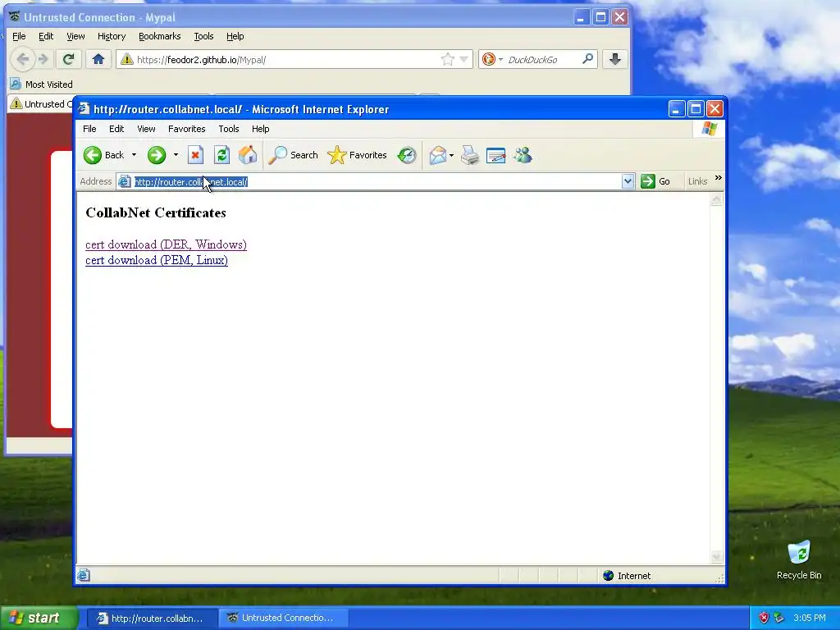Open the Tools menu in Mypal
The height and width of the screenshot is (630, 840).
(203, 36)
